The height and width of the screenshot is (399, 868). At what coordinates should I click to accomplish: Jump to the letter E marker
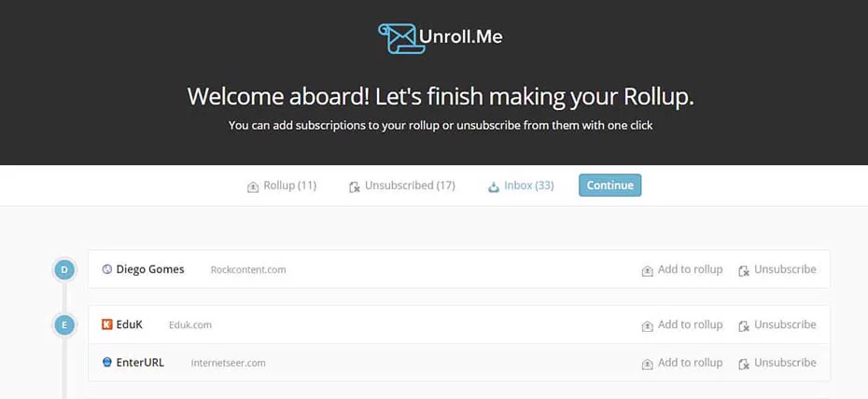coord(64,325)
